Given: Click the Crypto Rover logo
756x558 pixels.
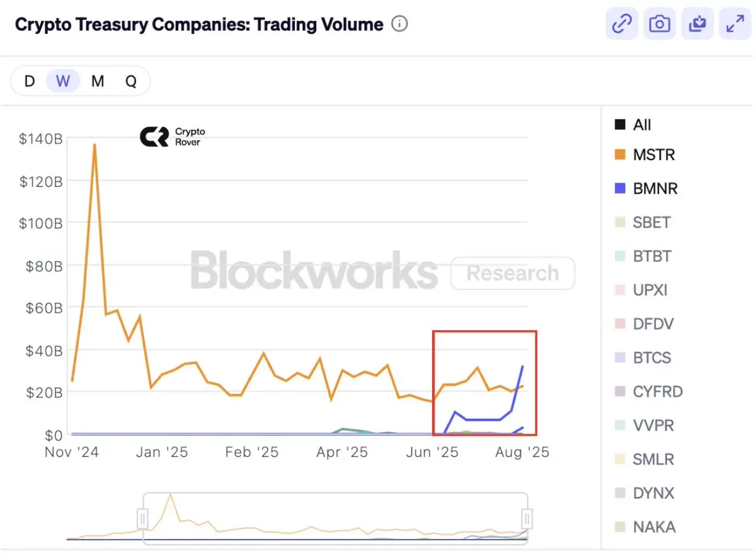Looking at the screenshot, I should (173, 137).
